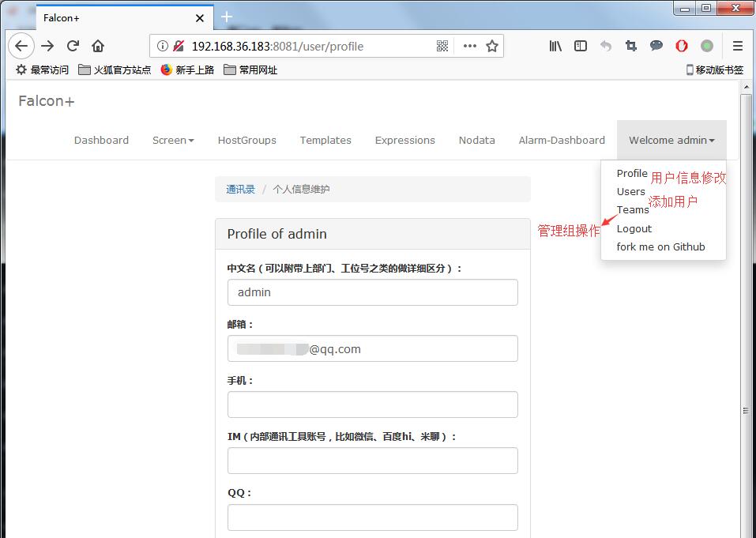Logout from the admin menu
756x538 pixels.
click(x=634, y=228)
